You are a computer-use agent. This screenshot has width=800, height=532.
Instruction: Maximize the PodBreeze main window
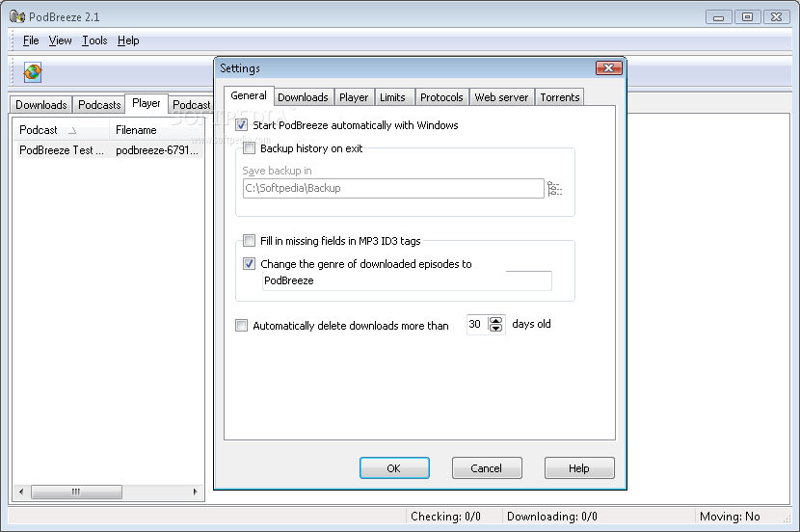[747, 16]
